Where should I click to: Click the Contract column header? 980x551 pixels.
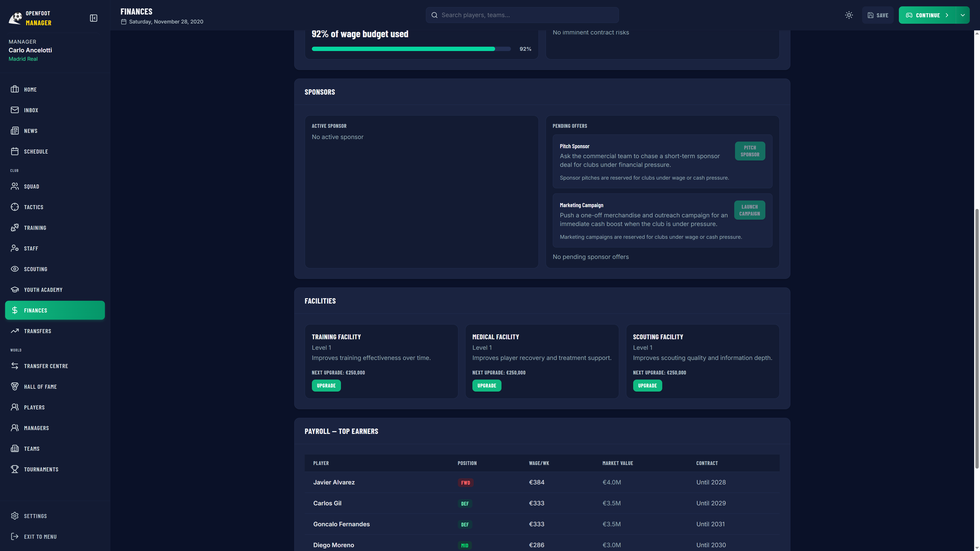[x=707, y=463]
